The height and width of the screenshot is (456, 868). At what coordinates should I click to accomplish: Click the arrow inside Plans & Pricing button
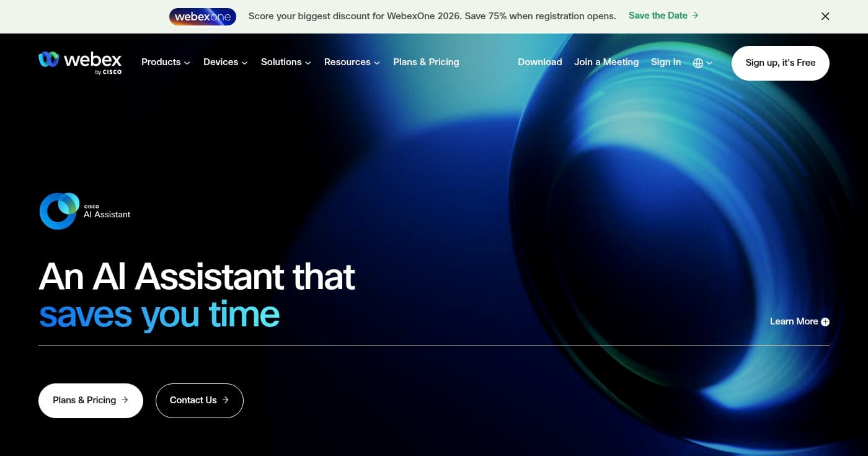point(125,400)
